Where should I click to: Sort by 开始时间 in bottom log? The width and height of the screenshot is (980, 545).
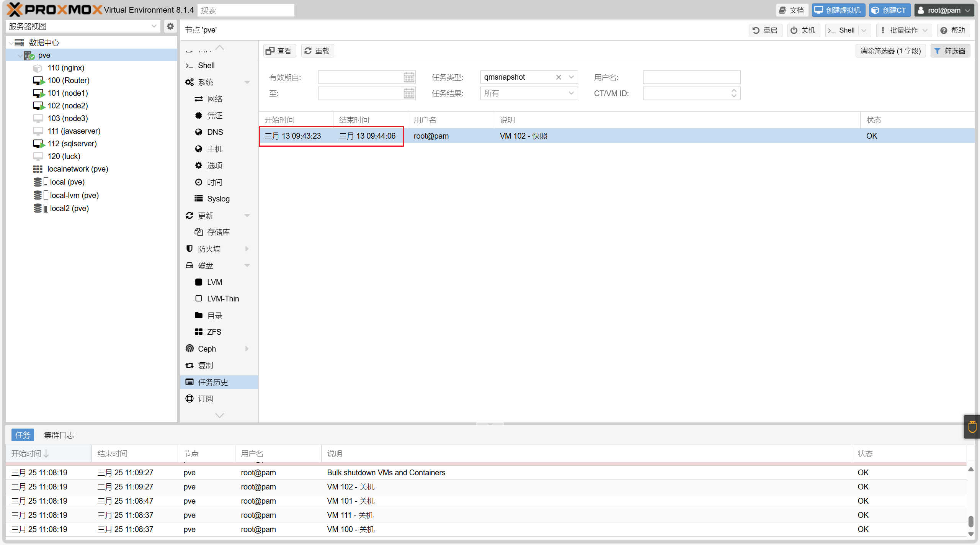49,453
